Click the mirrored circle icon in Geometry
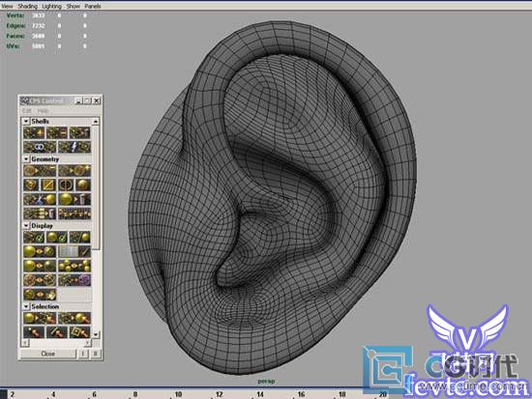 [66, 185]
